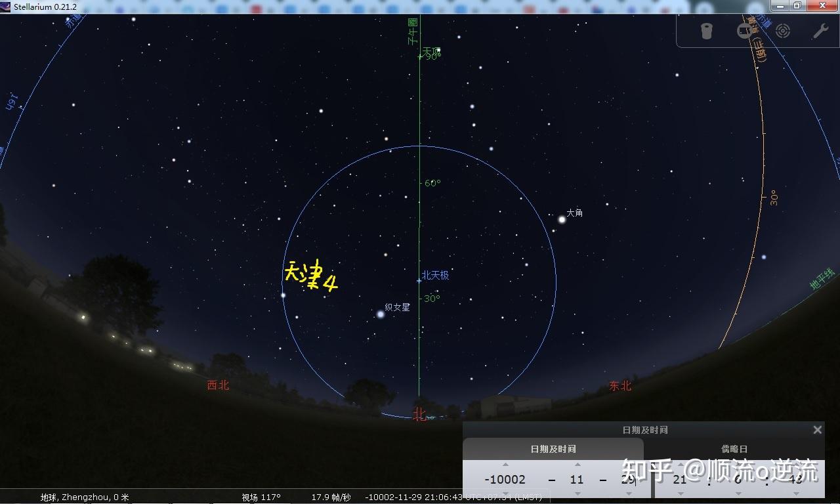Click the hour field showing 21
The height and width of the screenshot is (504, 840).
point(680,480)
